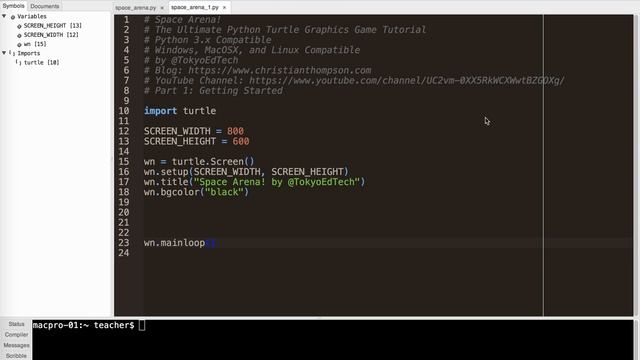Switch to the Symbols sidebar tab

(13, 6)
